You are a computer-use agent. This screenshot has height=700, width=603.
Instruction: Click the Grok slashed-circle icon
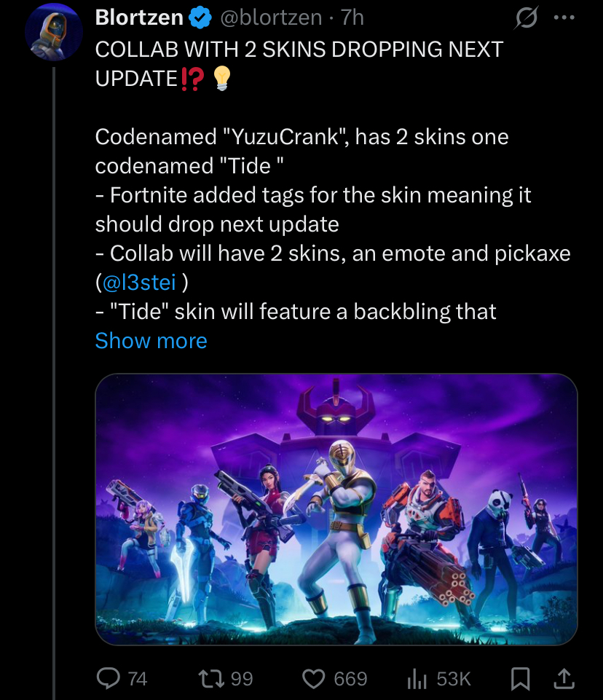[527, 18]
